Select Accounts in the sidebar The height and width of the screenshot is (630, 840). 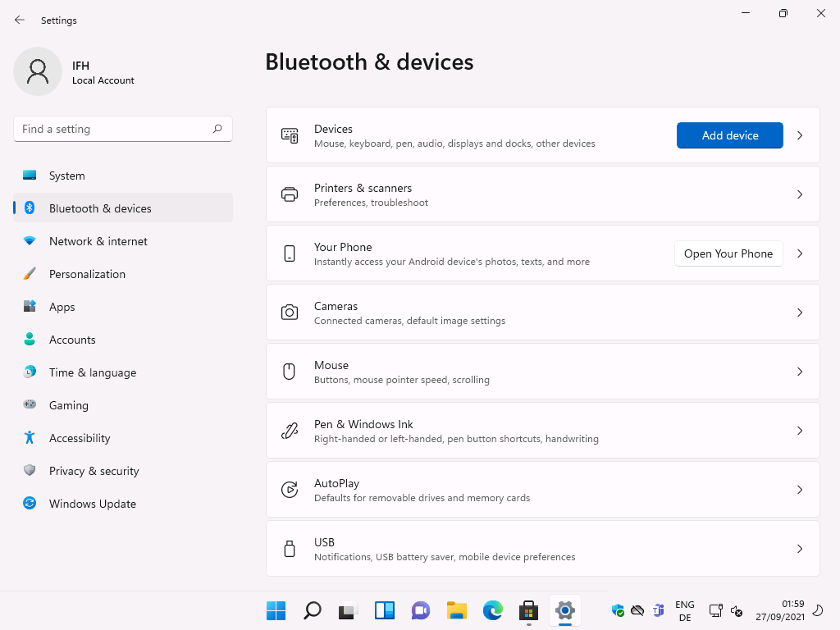tap(72, 340)
